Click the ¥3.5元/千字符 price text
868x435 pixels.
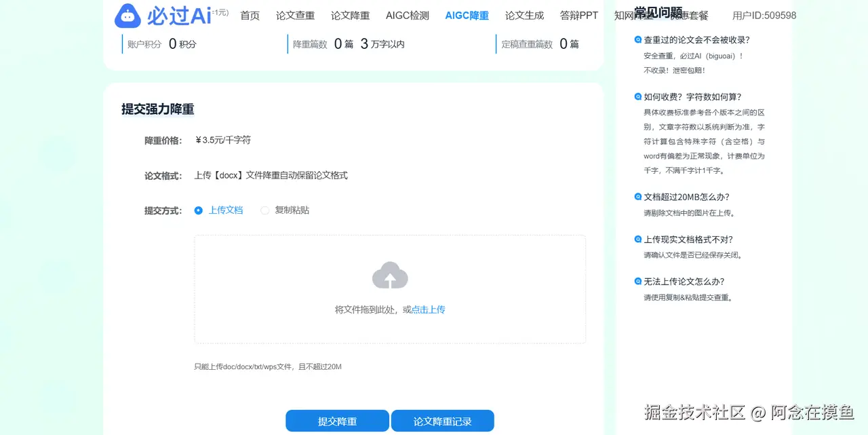click(223, 140)
